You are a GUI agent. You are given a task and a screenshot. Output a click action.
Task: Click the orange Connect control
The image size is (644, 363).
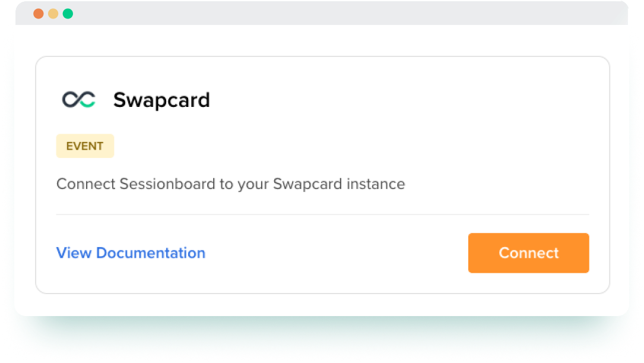tap(528, 252)
